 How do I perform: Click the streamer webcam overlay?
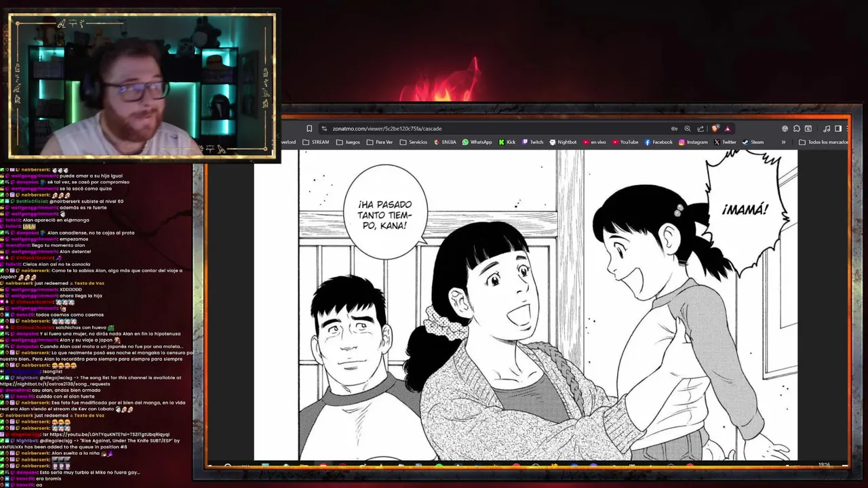[x=142, y=87]
